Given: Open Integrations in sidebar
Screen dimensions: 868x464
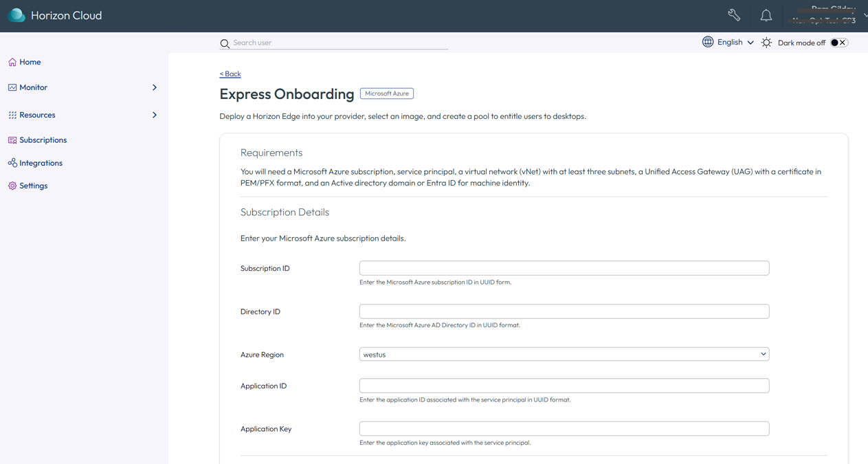Looking at the screenshot, I should point(41,163).
